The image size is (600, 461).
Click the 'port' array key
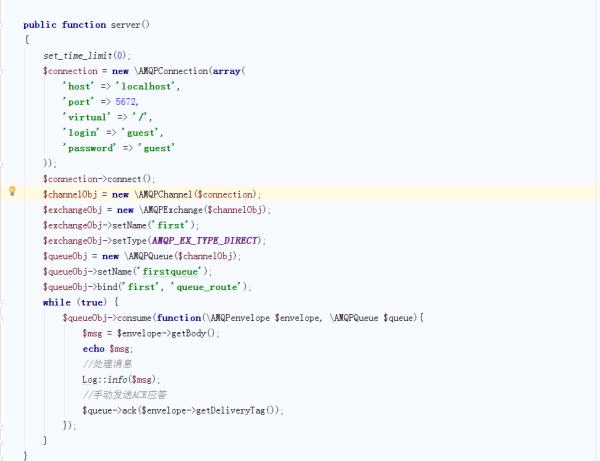(x=78, y=102)
